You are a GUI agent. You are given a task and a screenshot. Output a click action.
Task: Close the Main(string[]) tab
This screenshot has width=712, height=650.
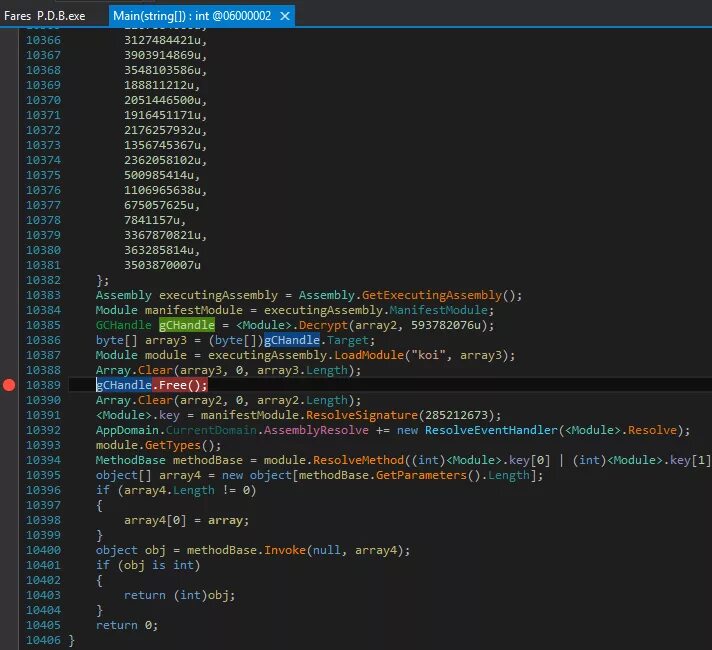pyautogui.click(x=285, y=16)
